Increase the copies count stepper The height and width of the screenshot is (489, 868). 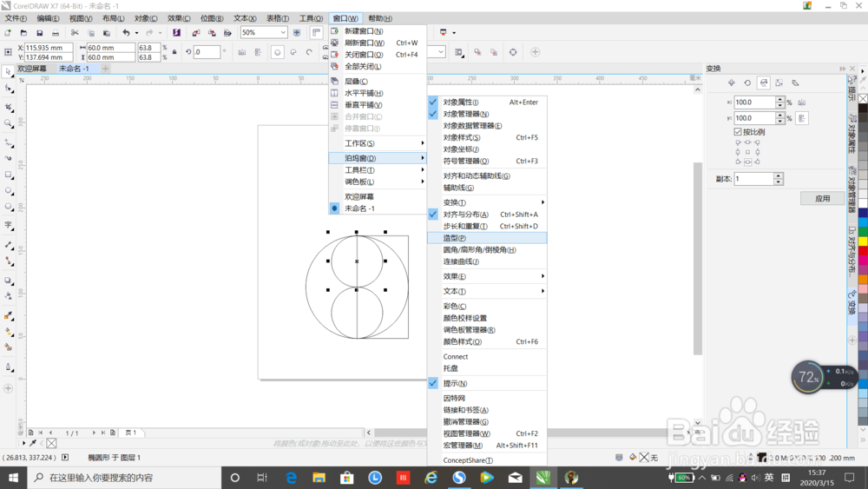(x=779, y=175)
